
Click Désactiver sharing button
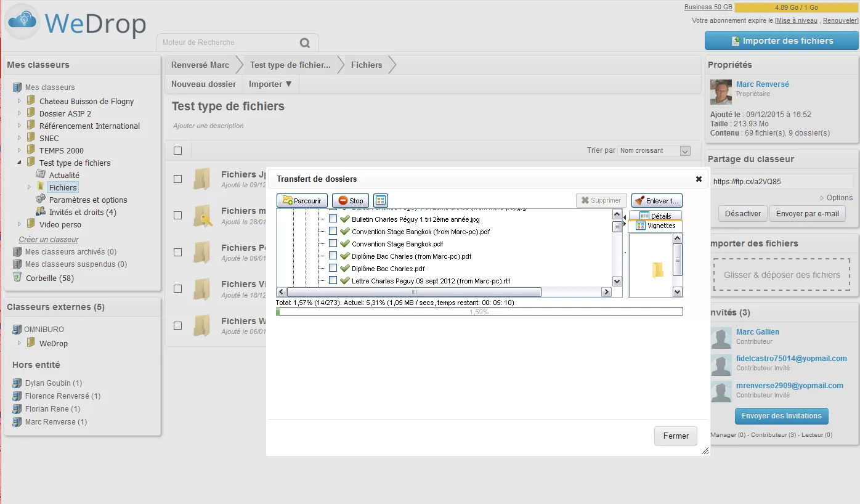click(x=742, y=214)
